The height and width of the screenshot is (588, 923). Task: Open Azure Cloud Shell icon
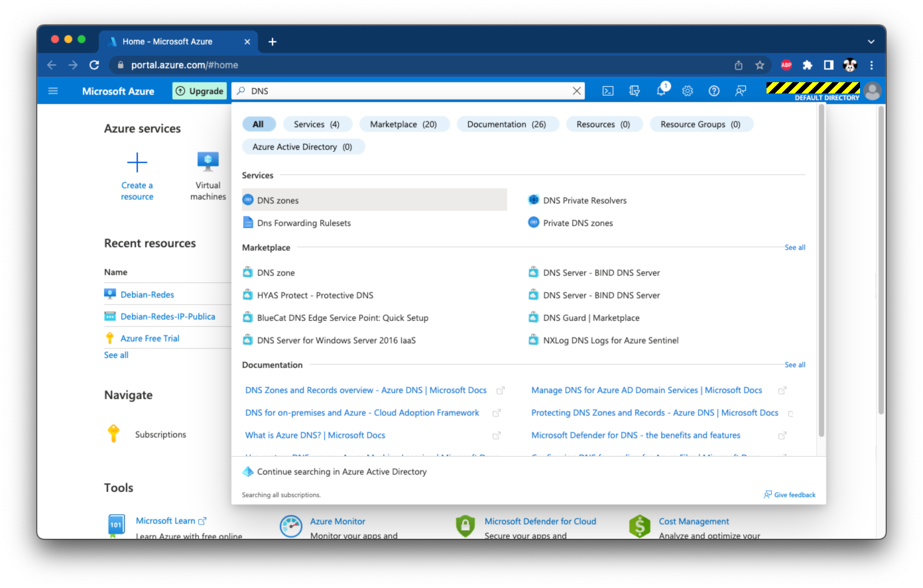[x=607, y=91]
